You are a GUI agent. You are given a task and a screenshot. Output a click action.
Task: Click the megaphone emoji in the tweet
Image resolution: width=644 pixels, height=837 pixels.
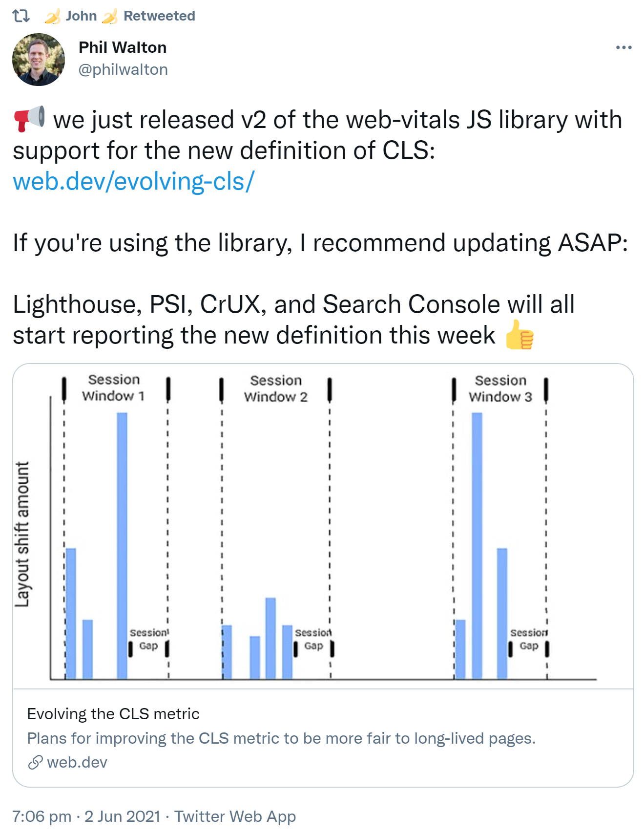[x=29, y=119]
